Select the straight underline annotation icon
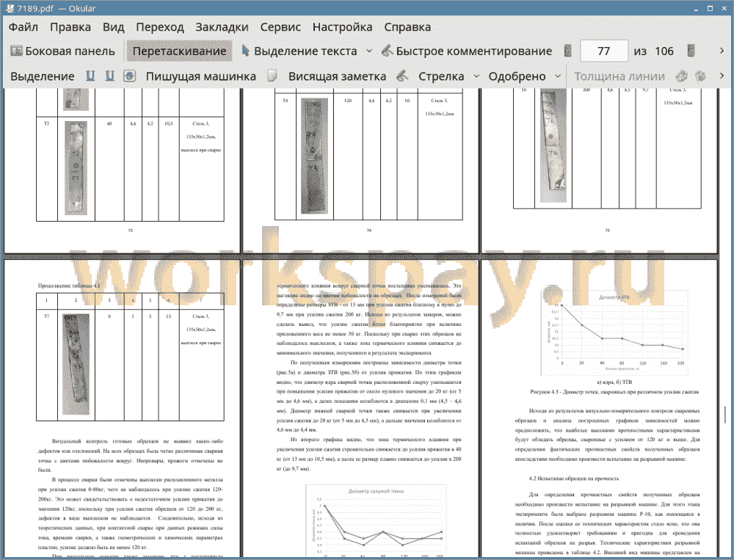The width and height of the screenshot is (734, 560). tap(90, 76)
